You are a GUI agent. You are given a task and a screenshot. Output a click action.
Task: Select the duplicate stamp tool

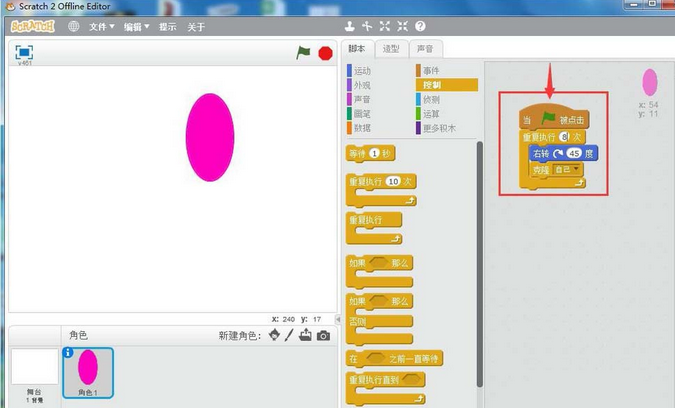349,26
